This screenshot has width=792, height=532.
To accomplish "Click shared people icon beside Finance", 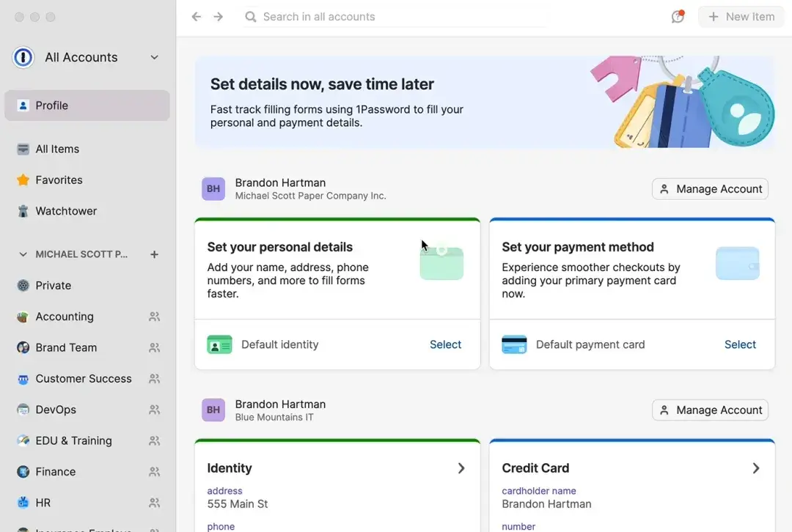I will tap(155, 472).
